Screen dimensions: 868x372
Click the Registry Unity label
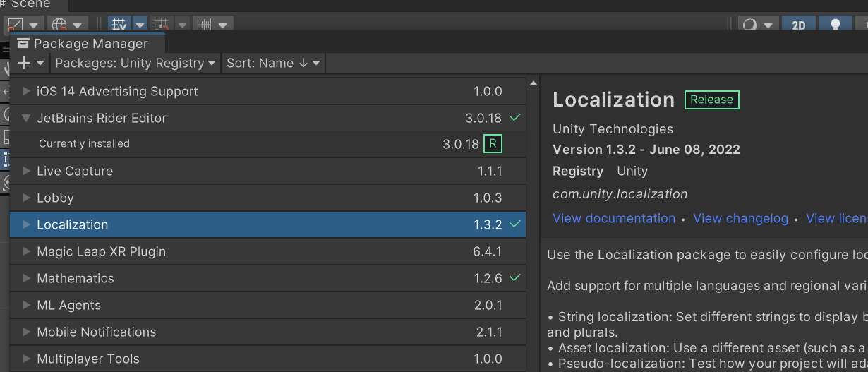coord(600,171)
